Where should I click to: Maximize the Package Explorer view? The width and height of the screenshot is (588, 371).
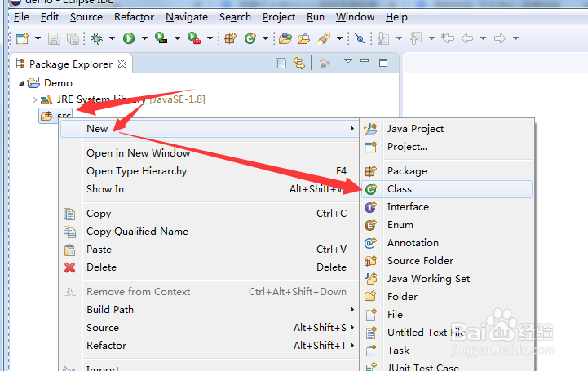tap(383, 63)
